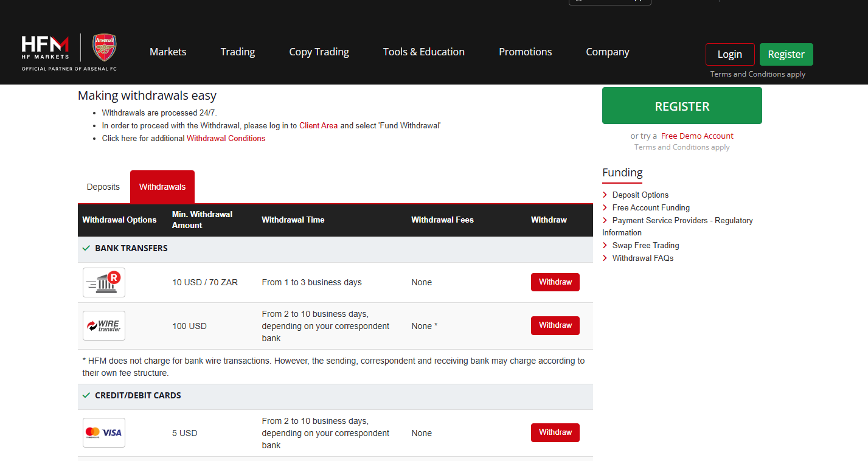Click the small Register button in header

[786, 54]
